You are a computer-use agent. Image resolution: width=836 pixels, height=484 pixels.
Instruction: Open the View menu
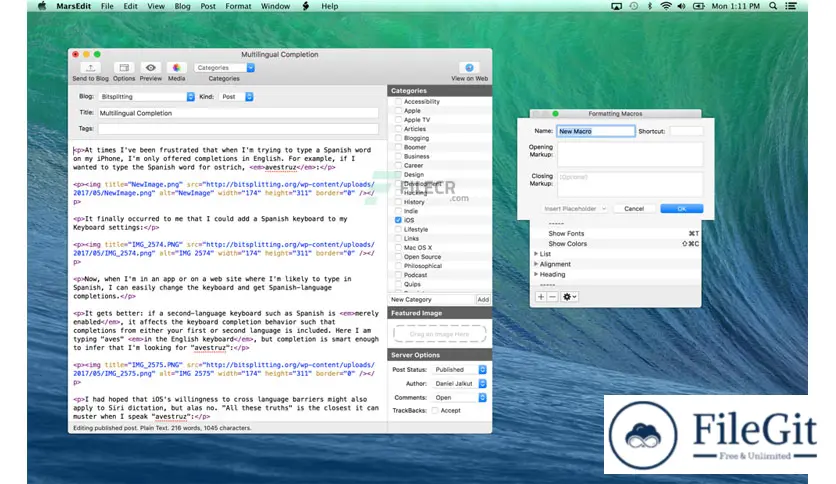click(156, 6)
